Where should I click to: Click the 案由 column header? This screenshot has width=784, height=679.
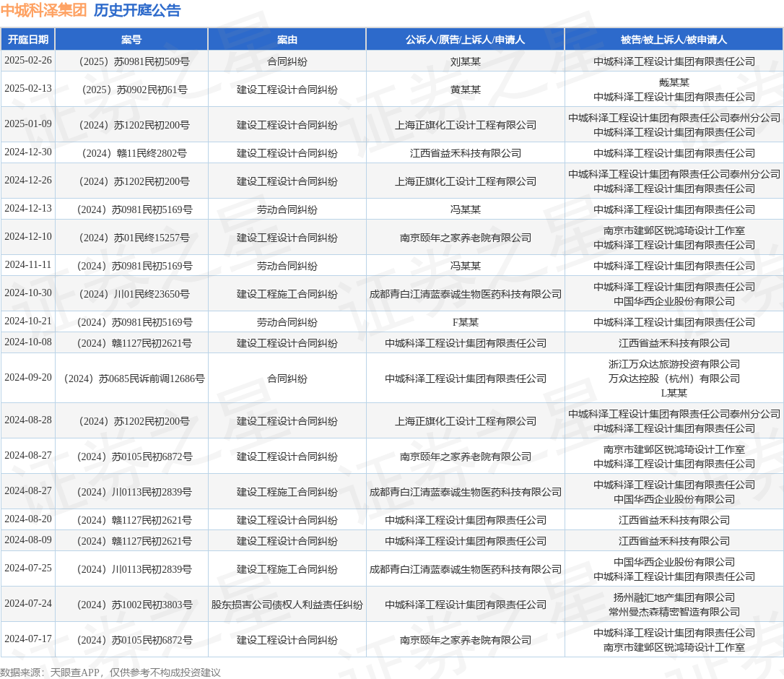click(x=287, y=40)
